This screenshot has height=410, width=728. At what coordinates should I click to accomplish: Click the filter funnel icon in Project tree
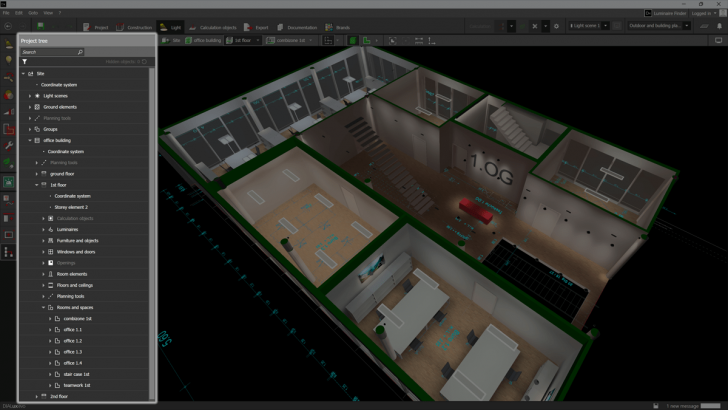tap(25, 61)
